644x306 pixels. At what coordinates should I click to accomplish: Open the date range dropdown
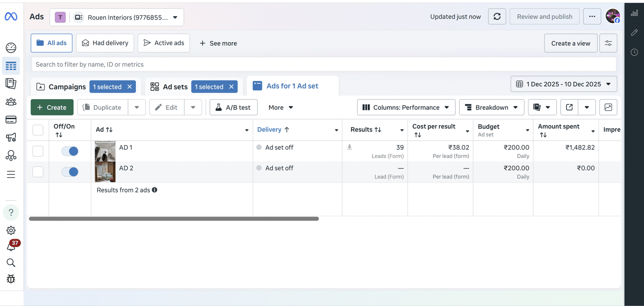point(563,84)
